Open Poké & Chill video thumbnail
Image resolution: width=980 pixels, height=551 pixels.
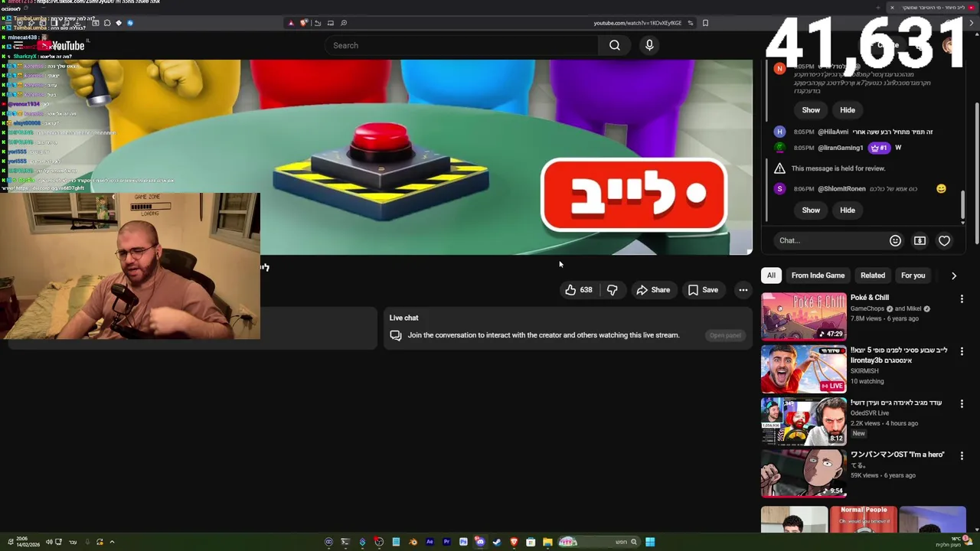coord(804,316)
